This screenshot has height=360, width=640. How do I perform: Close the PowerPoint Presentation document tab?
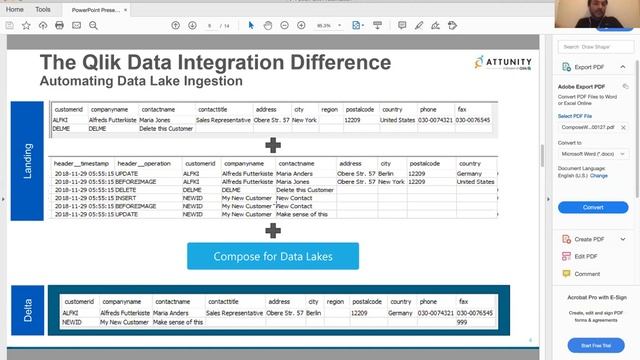tap(125, 10)
